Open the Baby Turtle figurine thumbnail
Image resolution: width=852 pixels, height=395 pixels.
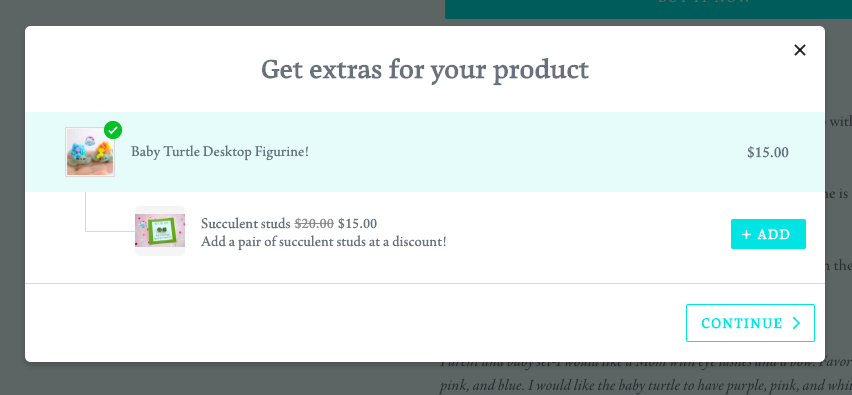click(x=90, y=152)
